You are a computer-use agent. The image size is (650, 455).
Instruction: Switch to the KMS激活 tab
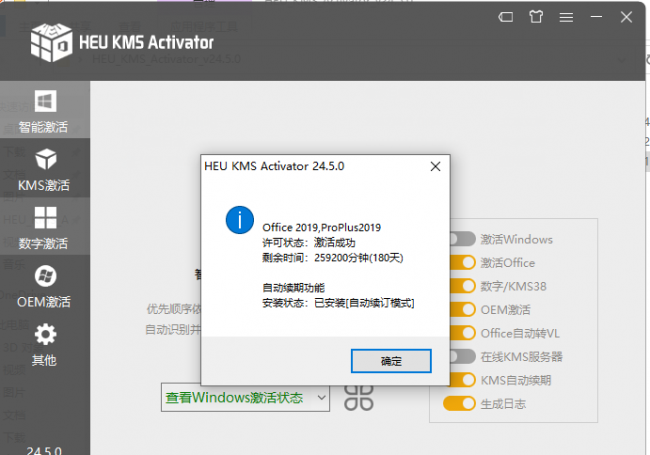45,168
